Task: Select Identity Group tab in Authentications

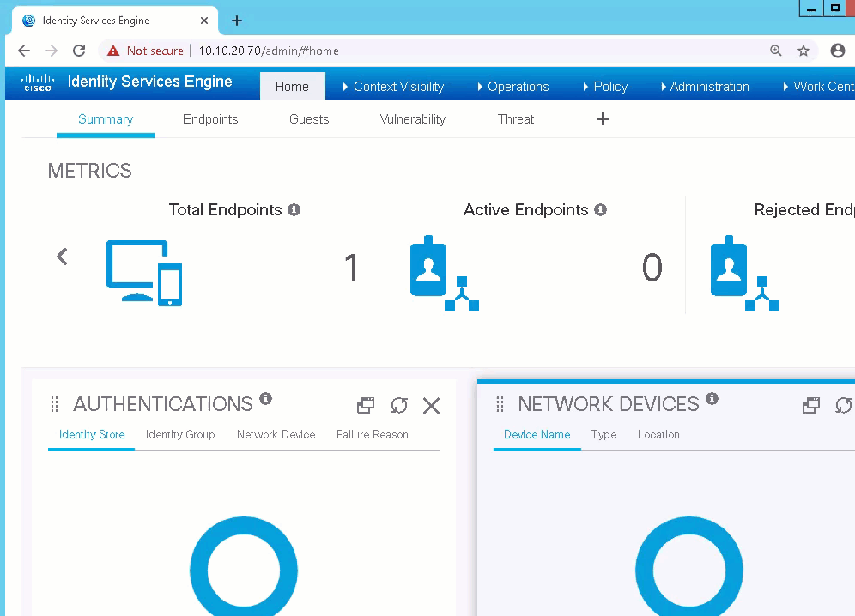Action: point(180,434)
